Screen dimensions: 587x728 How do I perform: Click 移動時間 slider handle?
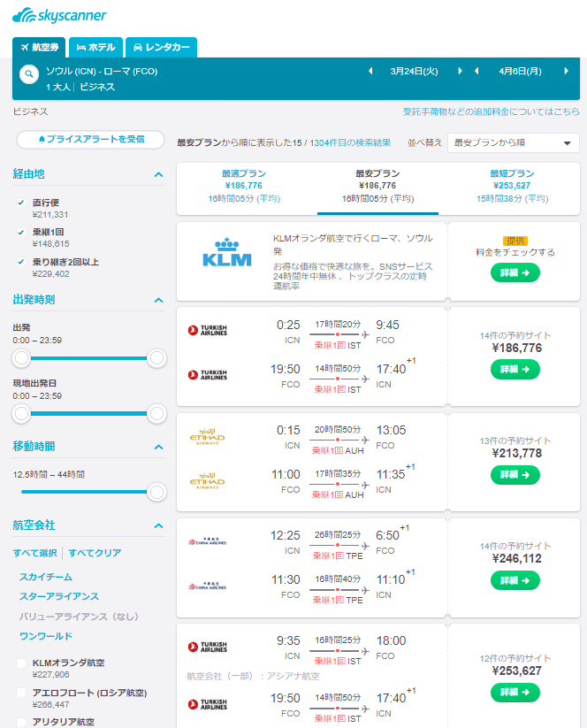click(156, 492)
